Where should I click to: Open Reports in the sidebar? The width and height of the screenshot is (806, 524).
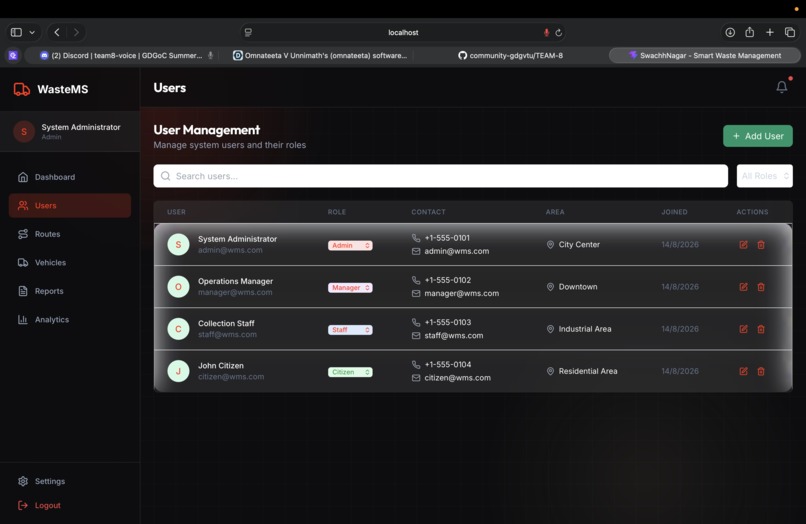coord(70,291)
